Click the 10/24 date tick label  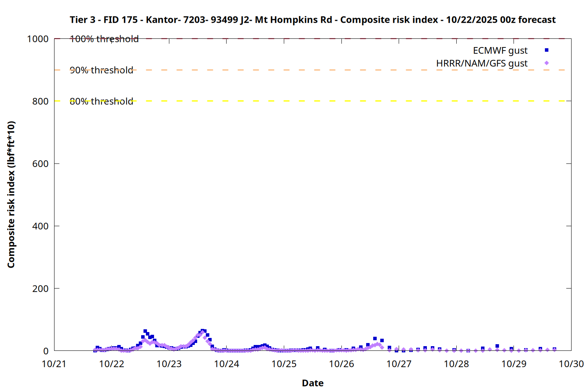227,364
